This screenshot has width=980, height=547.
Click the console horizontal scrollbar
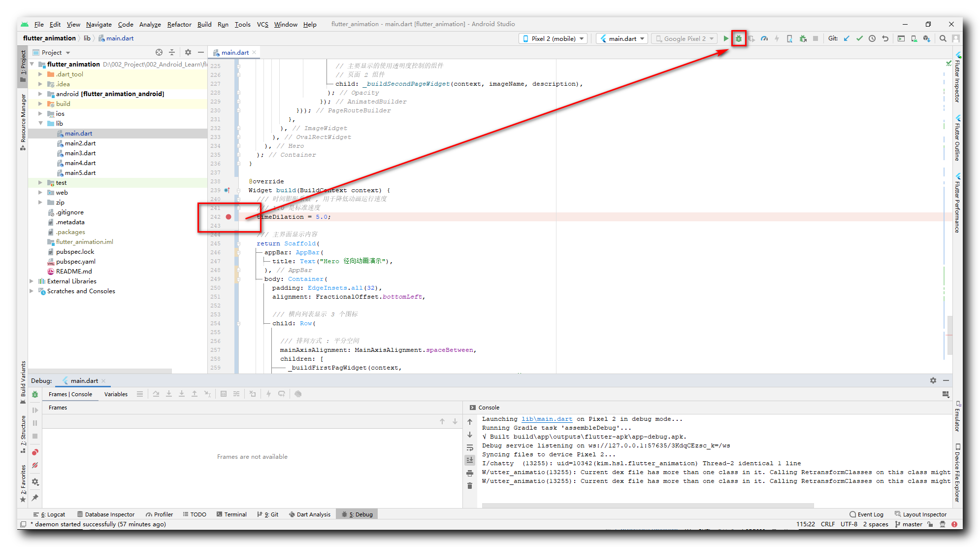coord(647,505)
